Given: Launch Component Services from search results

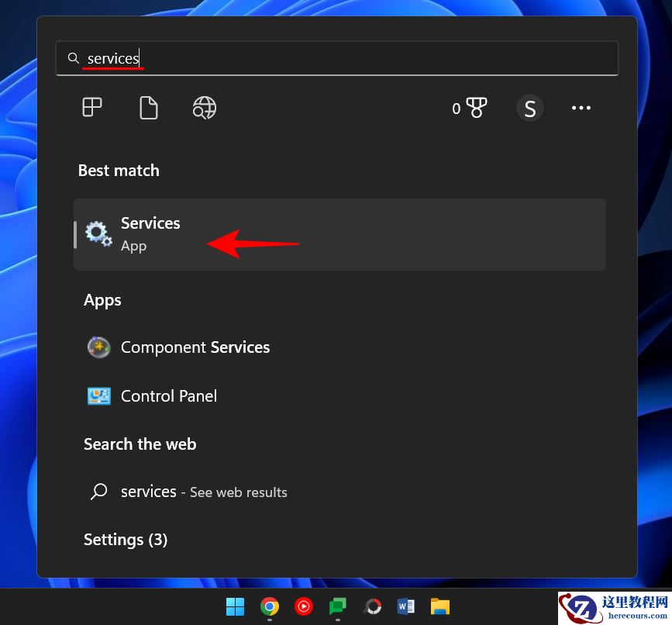Looking at the screenshot, I should click(195, 347).
